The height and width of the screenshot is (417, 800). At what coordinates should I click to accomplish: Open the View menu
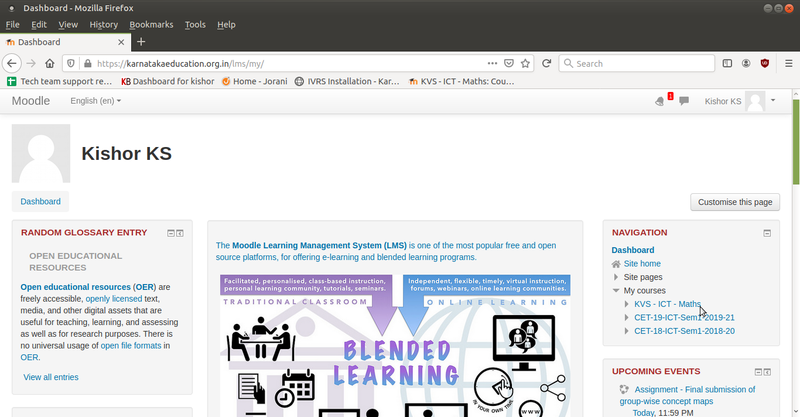pyautogui.click(x=68, y=24)
